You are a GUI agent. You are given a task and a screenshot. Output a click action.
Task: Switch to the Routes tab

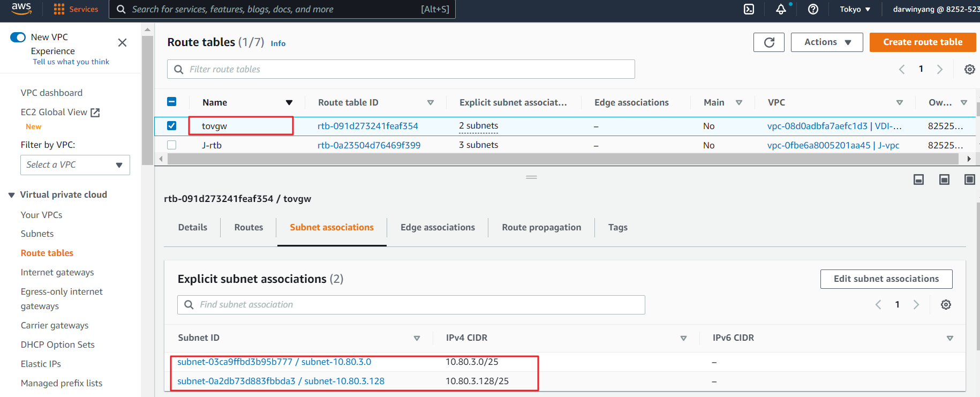[248, 227]
